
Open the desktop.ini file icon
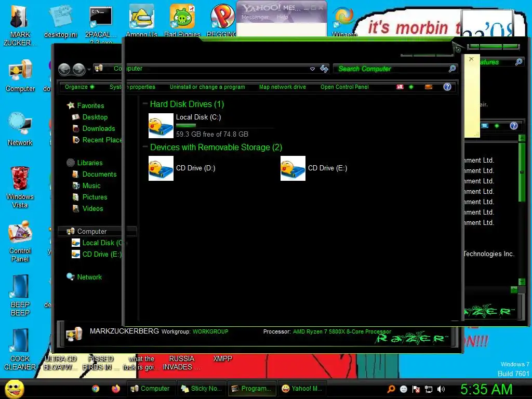point(60,22)
